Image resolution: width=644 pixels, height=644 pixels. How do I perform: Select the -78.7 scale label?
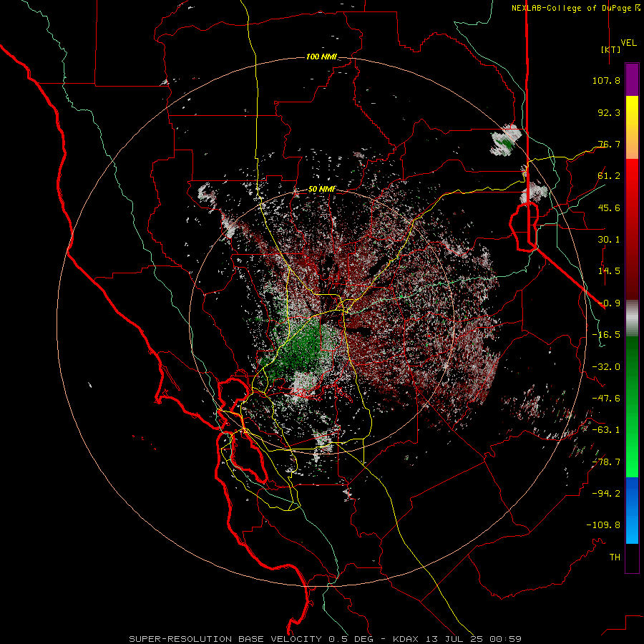[x=606, y=462]
